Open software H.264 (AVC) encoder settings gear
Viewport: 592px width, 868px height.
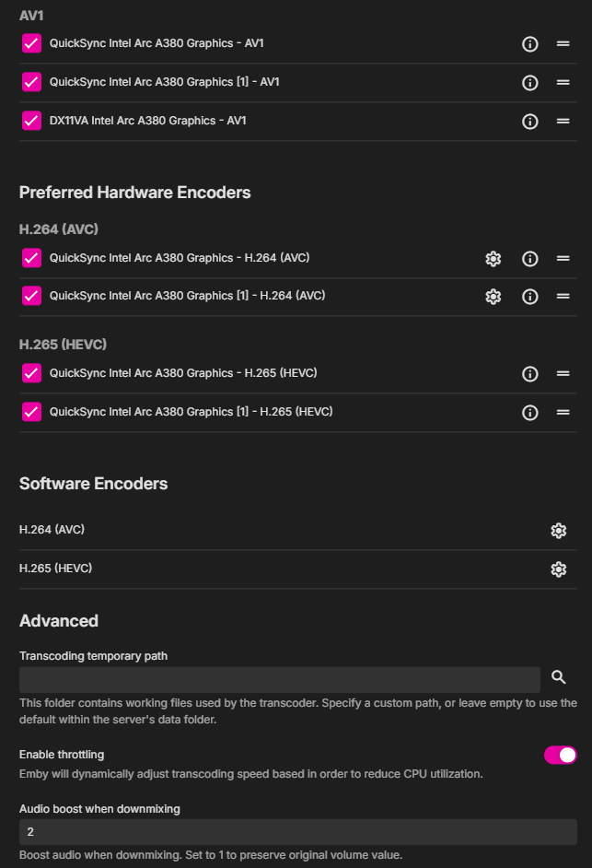tap(558, 531)
